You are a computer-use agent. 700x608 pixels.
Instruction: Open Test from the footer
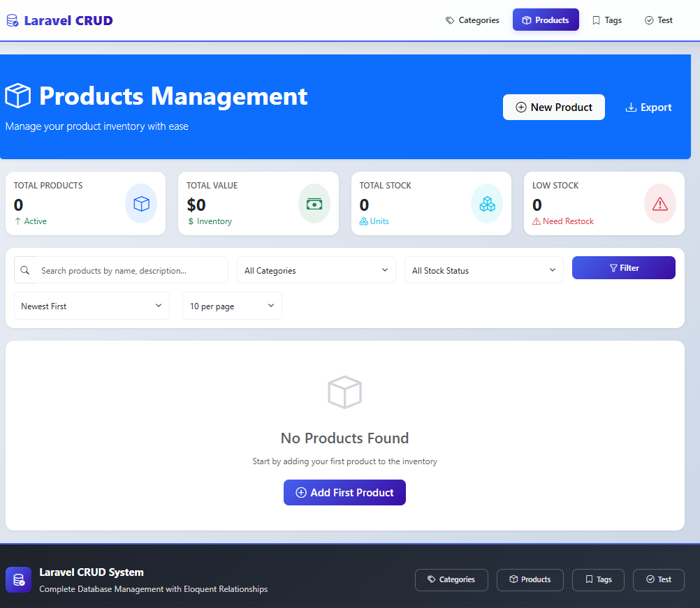[x=659, y=579]
